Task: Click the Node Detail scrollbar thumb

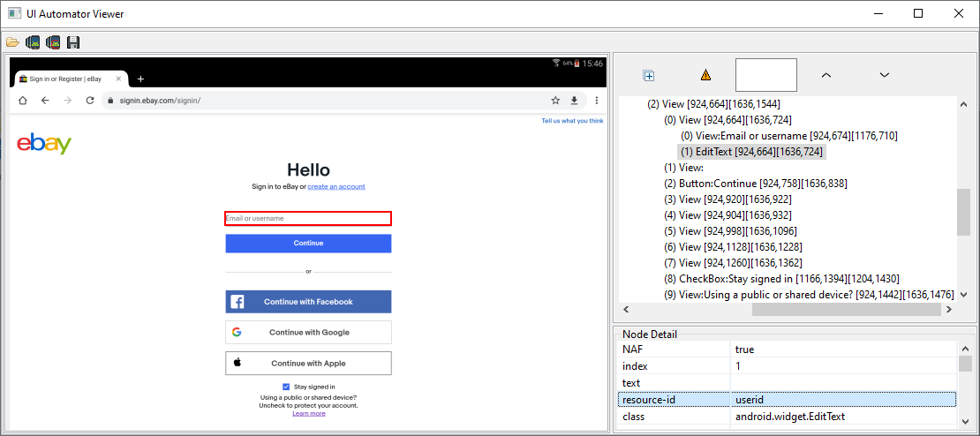Action: [x=965, y=364]
